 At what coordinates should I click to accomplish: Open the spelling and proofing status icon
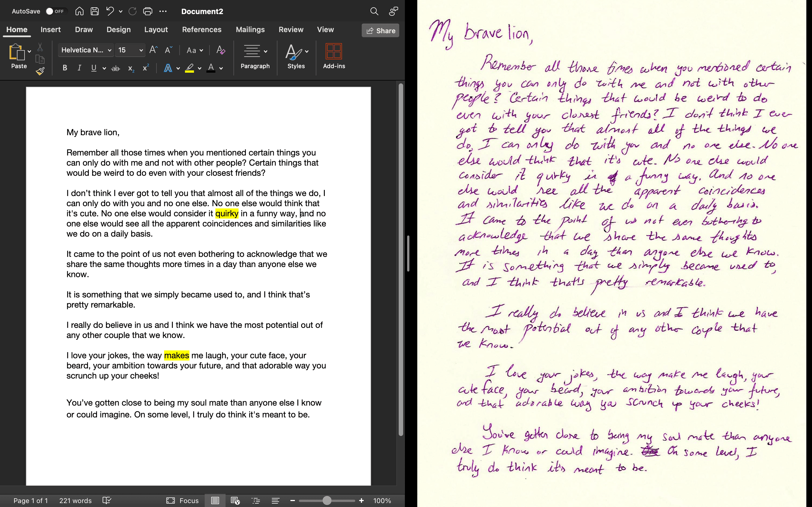[x=107, y=500]
